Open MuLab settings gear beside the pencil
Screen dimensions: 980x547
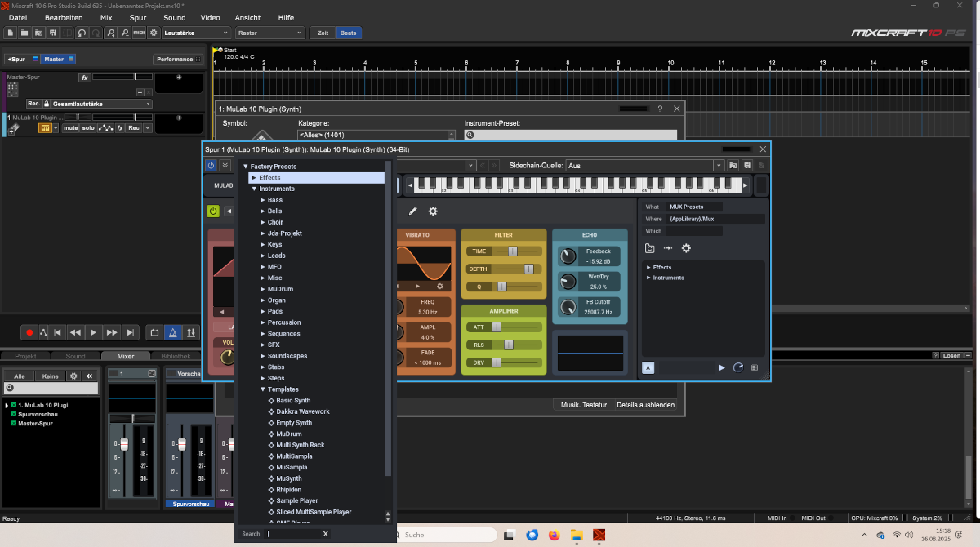point(433,211)
